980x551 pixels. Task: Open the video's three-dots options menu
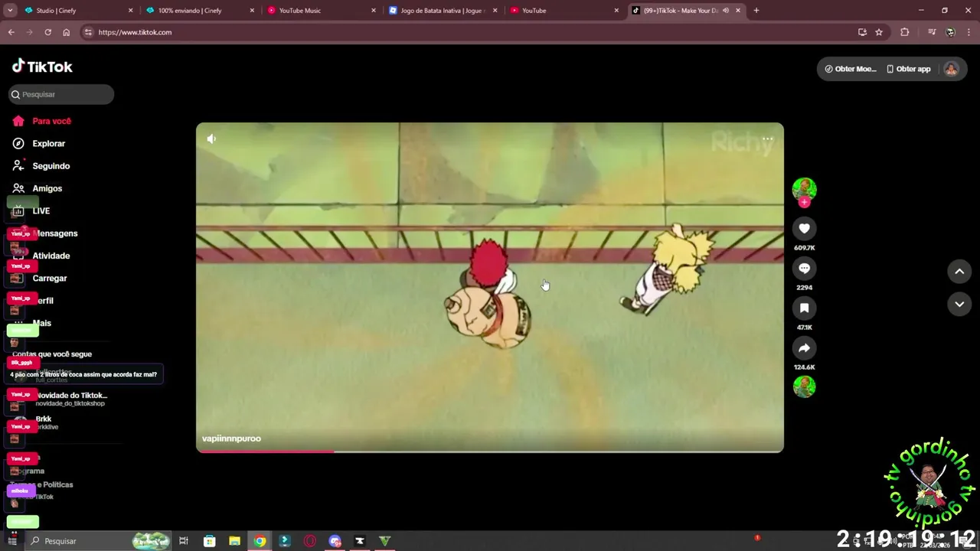tap(767, 139)
